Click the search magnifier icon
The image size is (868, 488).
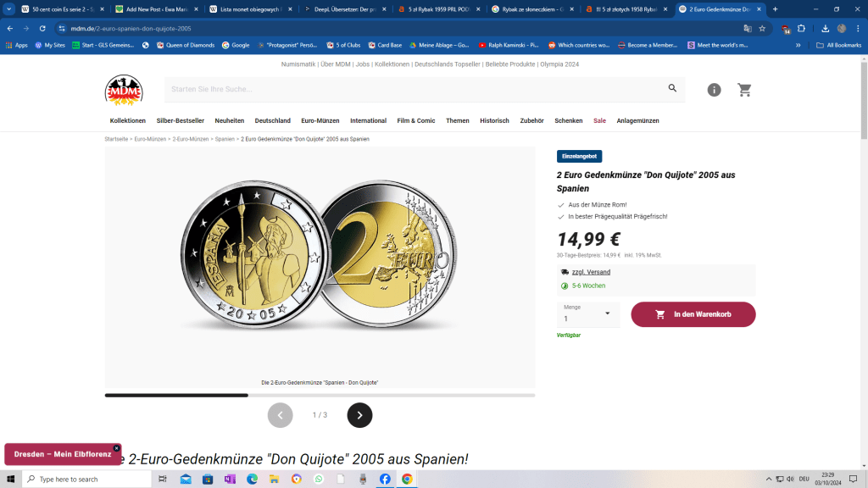point(672,88)
